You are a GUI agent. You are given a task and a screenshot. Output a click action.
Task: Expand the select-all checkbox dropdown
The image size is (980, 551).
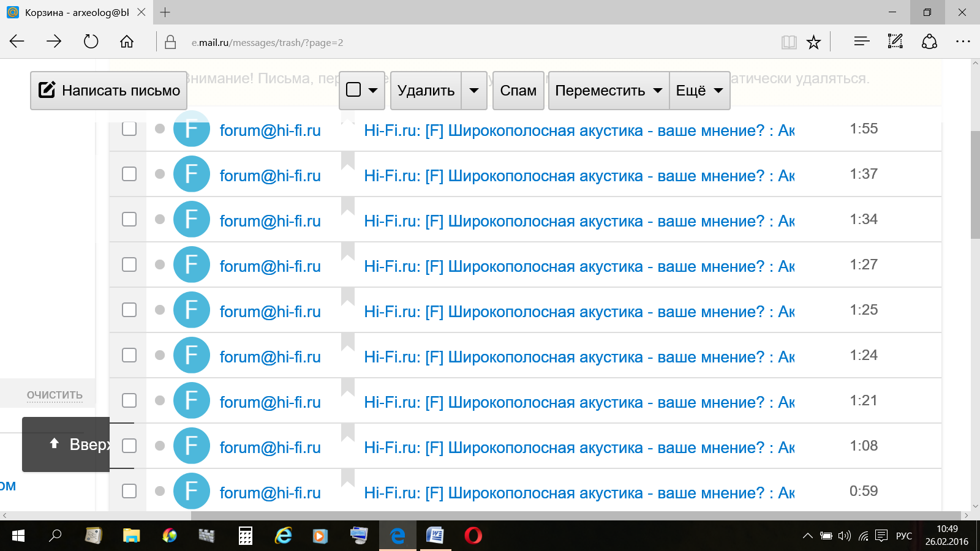click(372, 91)
